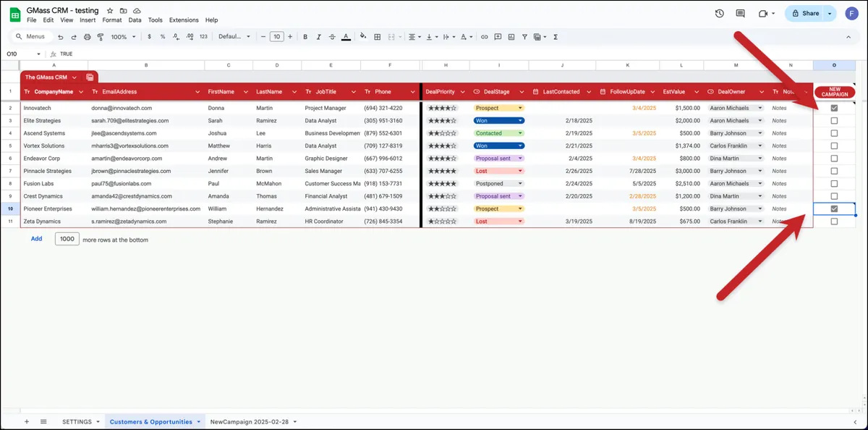Open the Extensions menu
The image size is (868, 430).
(x=184, y=20)
